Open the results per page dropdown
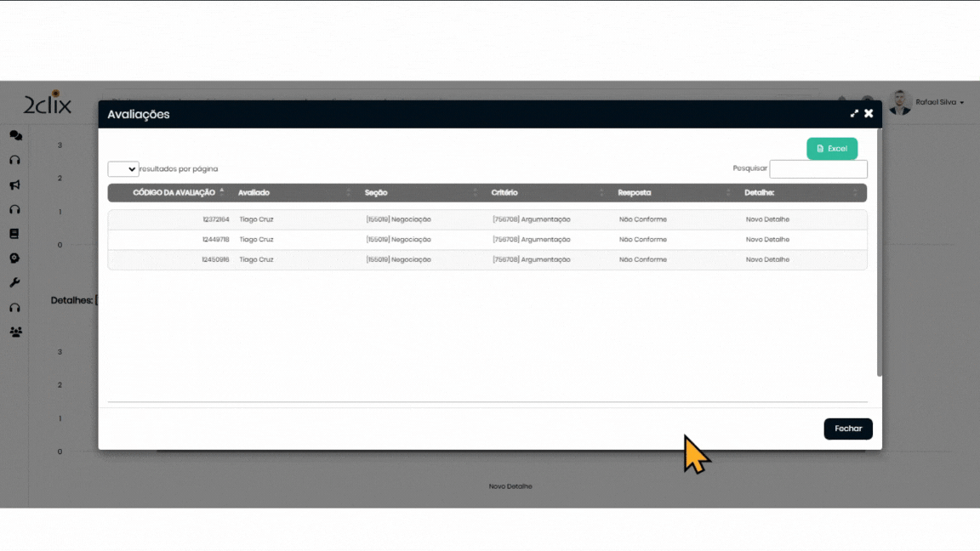Screen dimensions: 980x551 point(123,169)
